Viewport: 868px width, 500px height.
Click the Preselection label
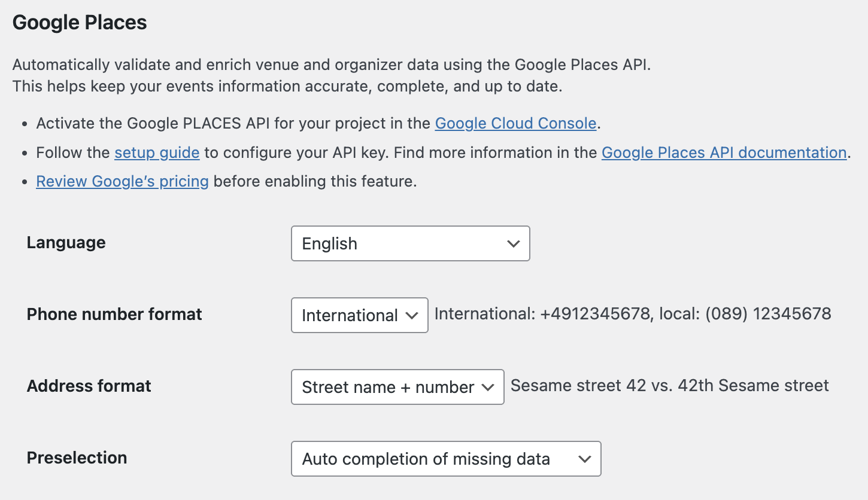tap(77, 458)
